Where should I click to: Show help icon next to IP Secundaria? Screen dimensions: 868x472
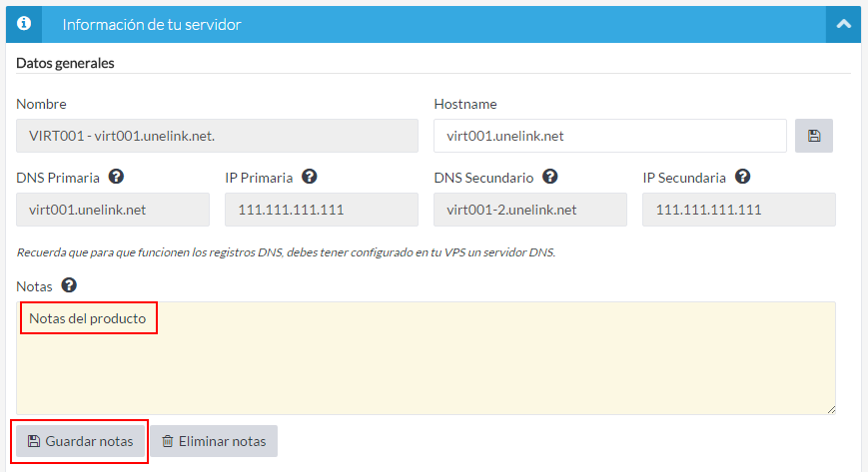click(x=742, y=178)
